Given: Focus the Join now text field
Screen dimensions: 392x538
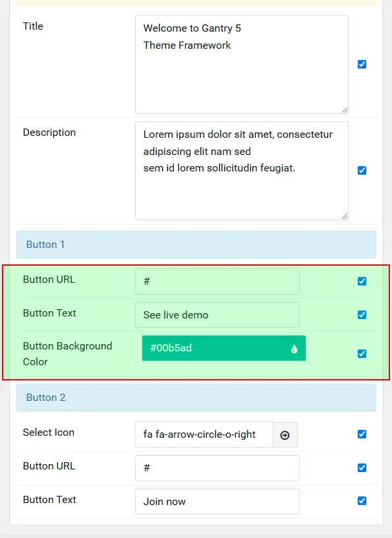Looking at the screenshot, I should pos(217,501).
